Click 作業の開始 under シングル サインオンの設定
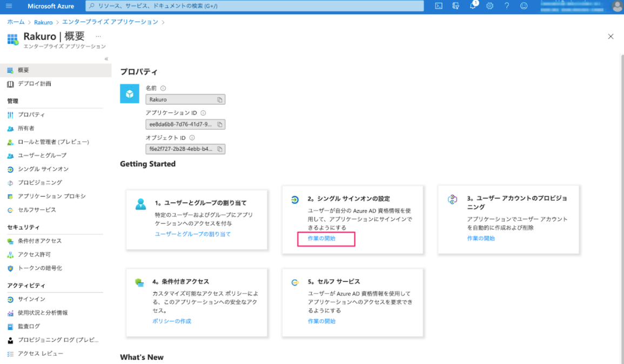Viewport: 624px width, 364px height. coord(321,238)
